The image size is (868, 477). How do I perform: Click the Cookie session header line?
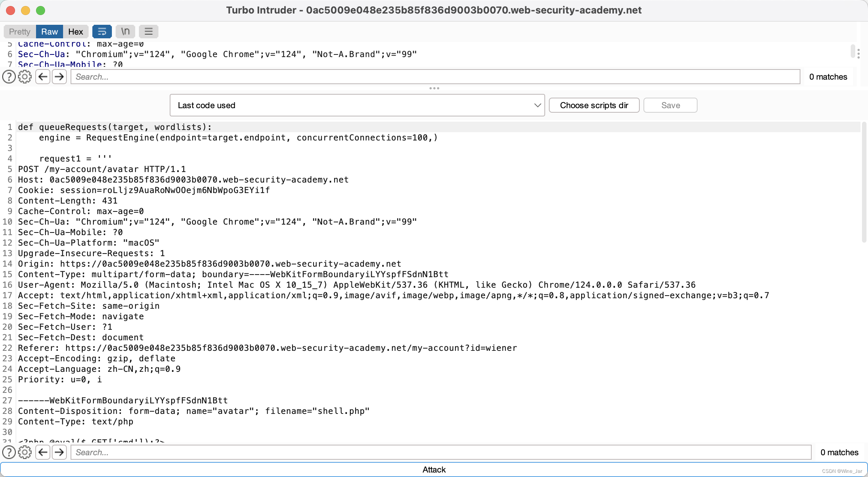click(x=144, y=190)
